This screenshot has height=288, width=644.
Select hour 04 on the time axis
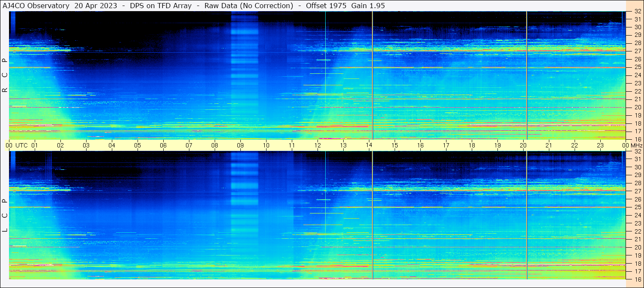pyautogui.click(x=112, y=145)
